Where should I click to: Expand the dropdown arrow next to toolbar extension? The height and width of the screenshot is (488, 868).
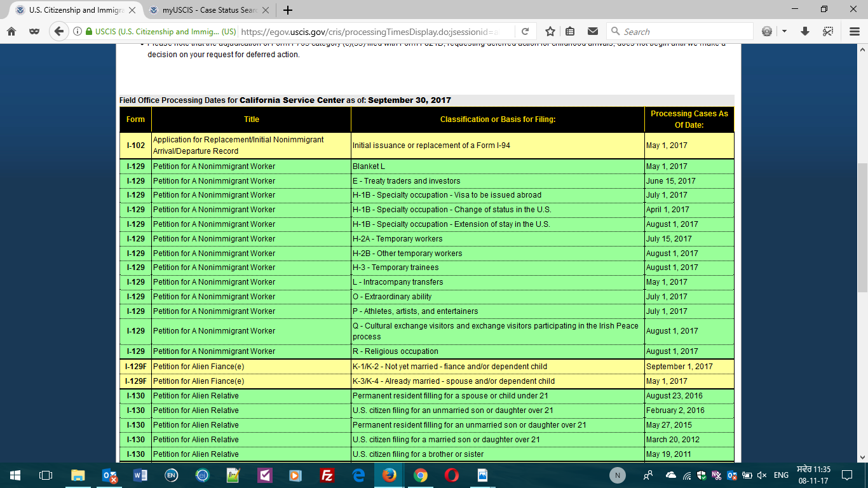point(784,31)
